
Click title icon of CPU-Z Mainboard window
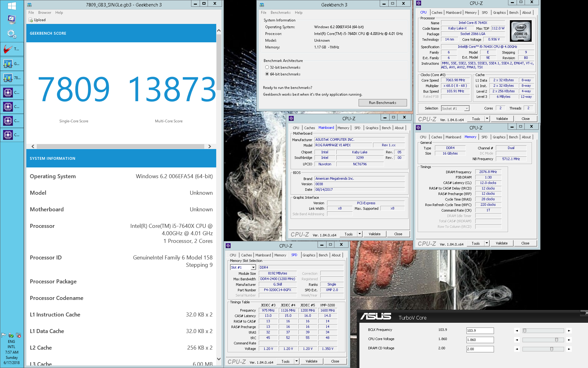pos(291,118)
